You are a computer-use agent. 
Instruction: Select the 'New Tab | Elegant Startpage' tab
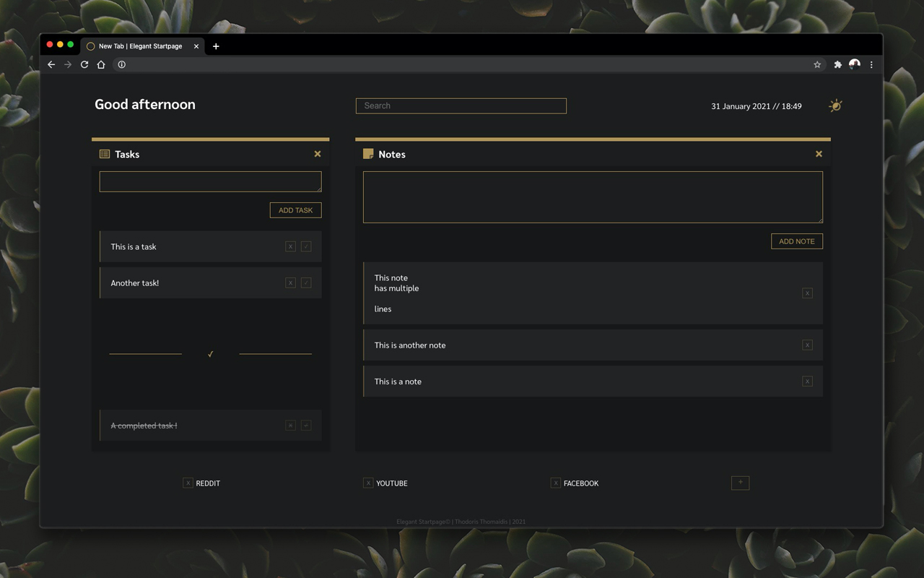143,46
